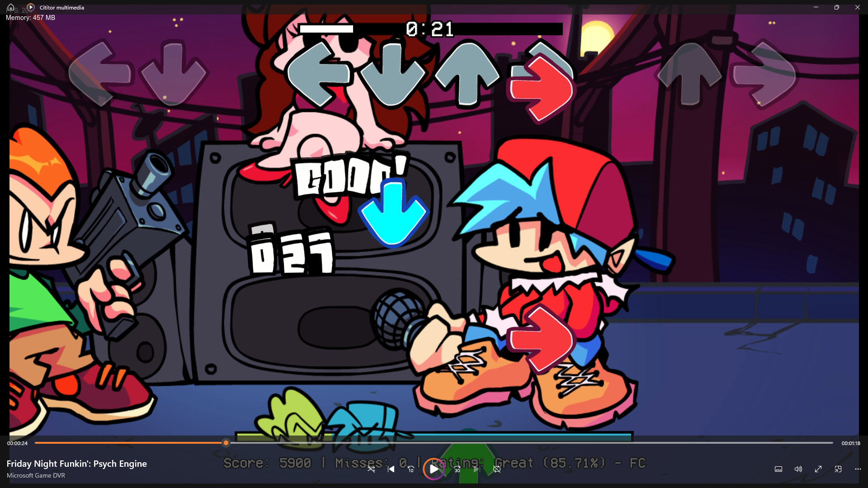The image size is (868, 488).
Task: Jump to the previous track
Action: (x=391, y=469)
